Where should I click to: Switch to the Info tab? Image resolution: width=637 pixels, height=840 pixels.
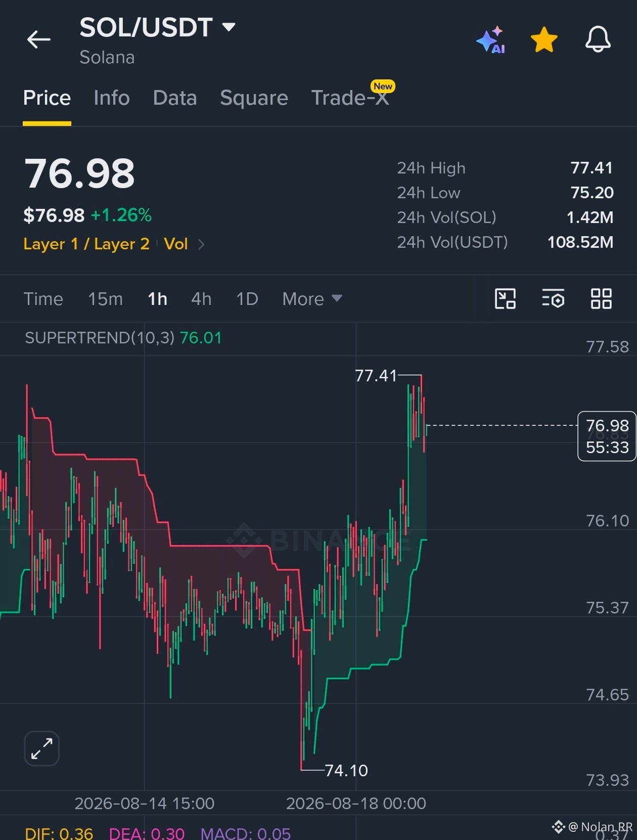[x=112, y=98]
